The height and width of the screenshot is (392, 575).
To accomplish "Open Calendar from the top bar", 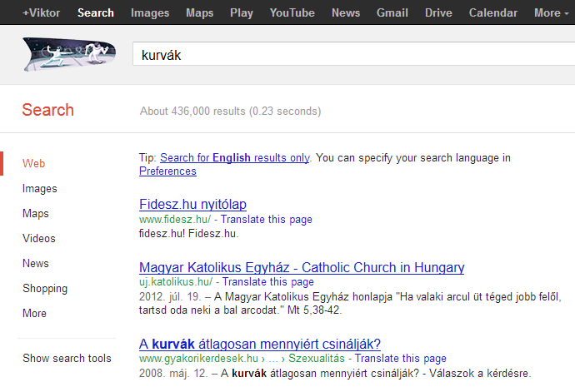I will [x=492, y=12].
